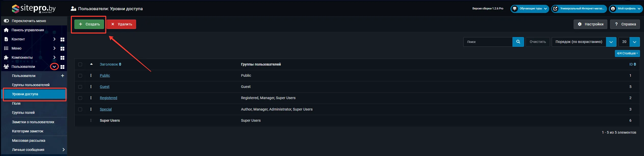Open Группы пользователей in the sidebar

click(31, 85)
